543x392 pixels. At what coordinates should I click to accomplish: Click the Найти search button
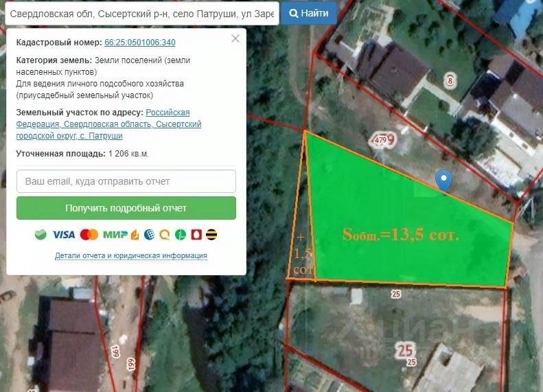[x=308, y=13]
